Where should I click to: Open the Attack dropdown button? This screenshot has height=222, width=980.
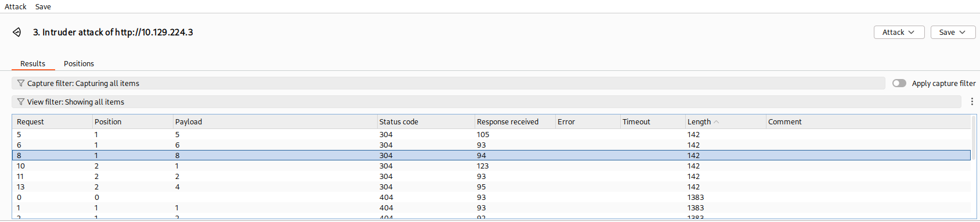click(899, 32)
